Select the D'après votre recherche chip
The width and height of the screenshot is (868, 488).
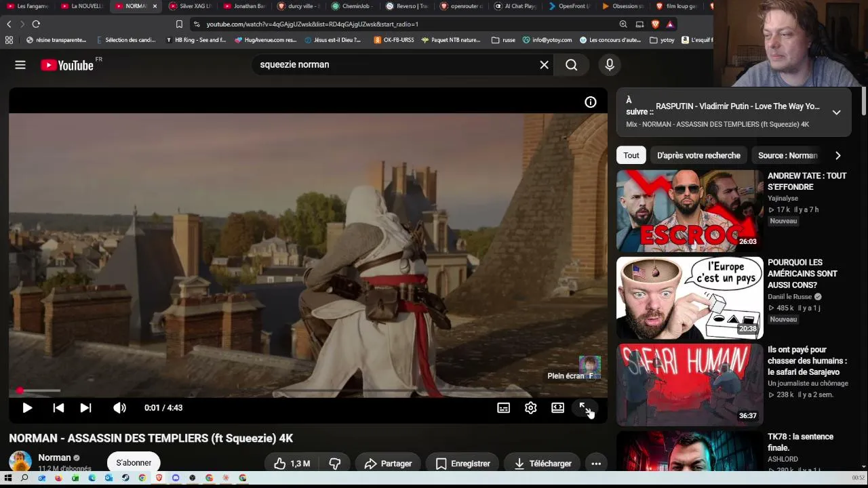pos(698,155)
